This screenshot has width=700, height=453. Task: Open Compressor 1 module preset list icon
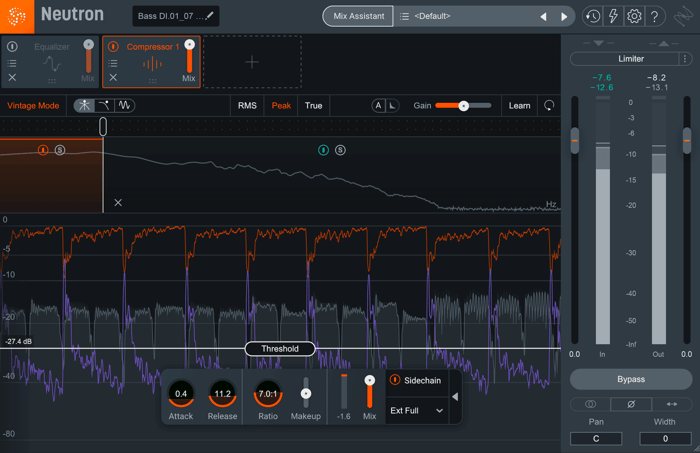[113, 63]
